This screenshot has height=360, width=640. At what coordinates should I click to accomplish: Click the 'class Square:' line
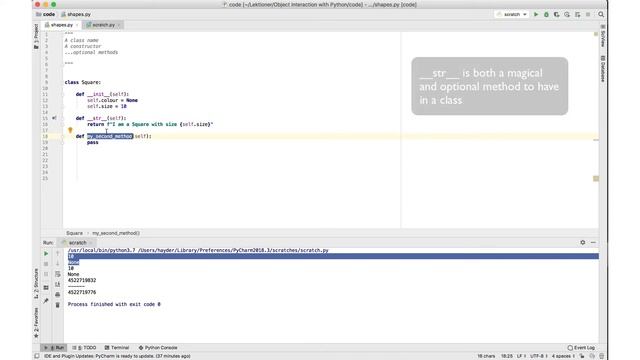(82, 82)
